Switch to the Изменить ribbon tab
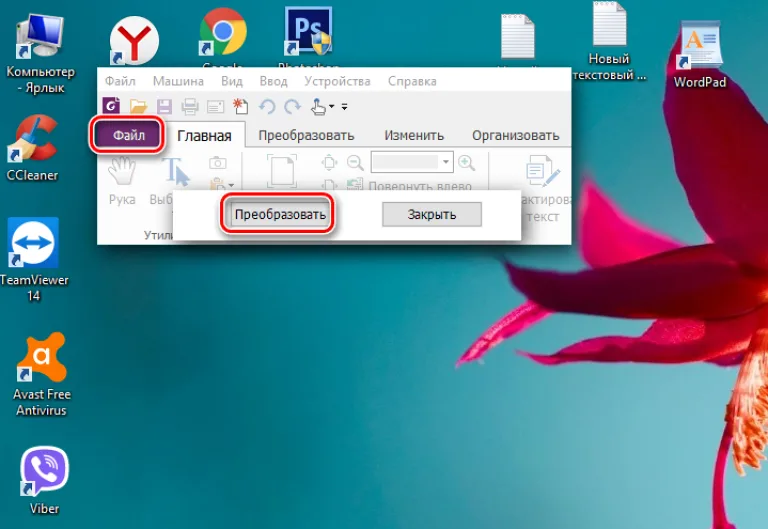The image size is (768, 529). tap(414, 135)
